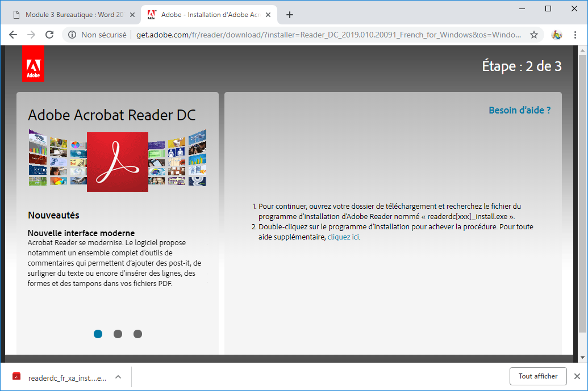
Task: Click the scrollbar up arrow
Action: tap(582, 50)
